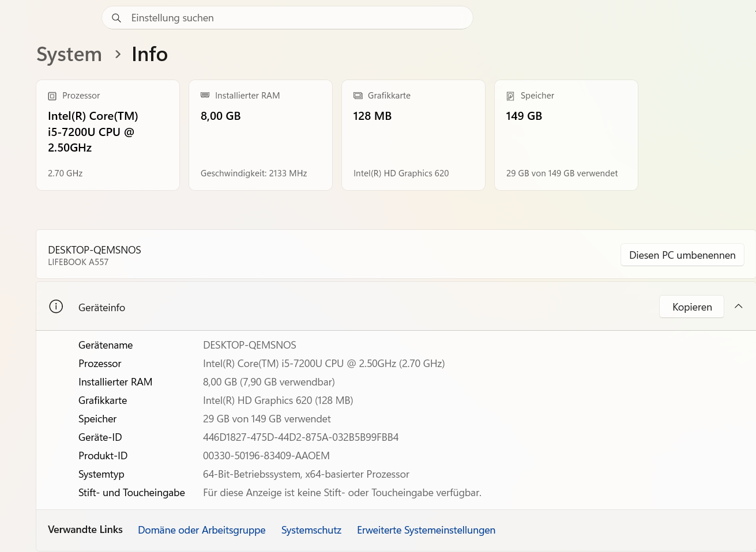Click the large '128 MB' value on Grafikkarte card

[x=373, y=116]
